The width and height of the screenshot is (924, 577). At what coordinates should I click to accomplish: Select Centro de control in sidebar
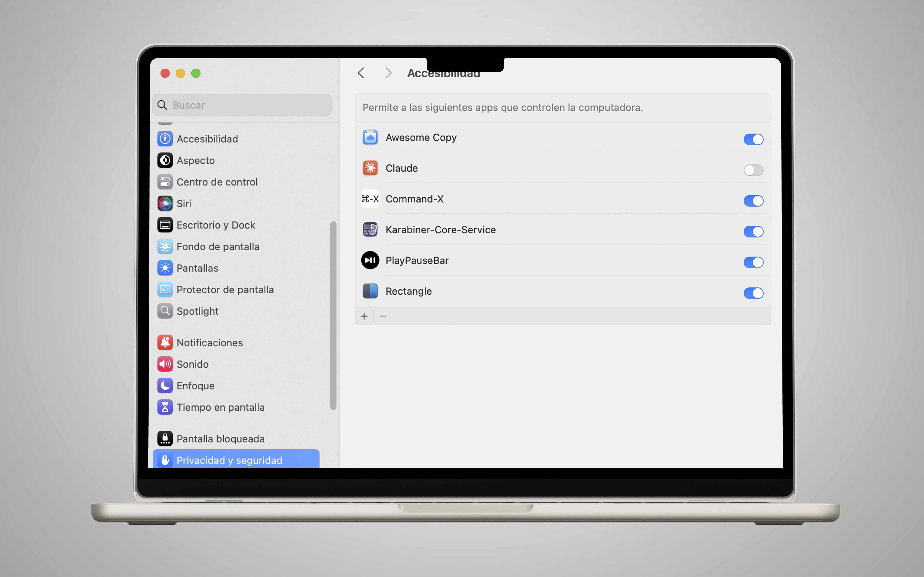236,182
